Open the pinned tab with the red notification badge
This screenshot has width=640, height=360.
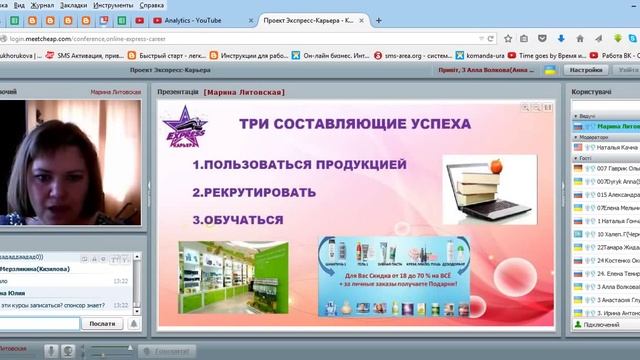click(104, 20)
